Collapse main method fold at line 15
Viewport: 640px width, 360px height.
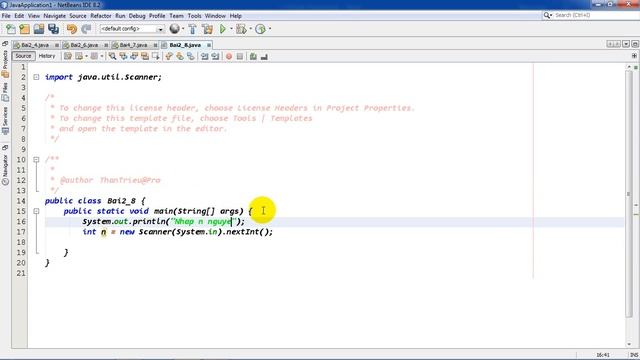pos(36,211)
